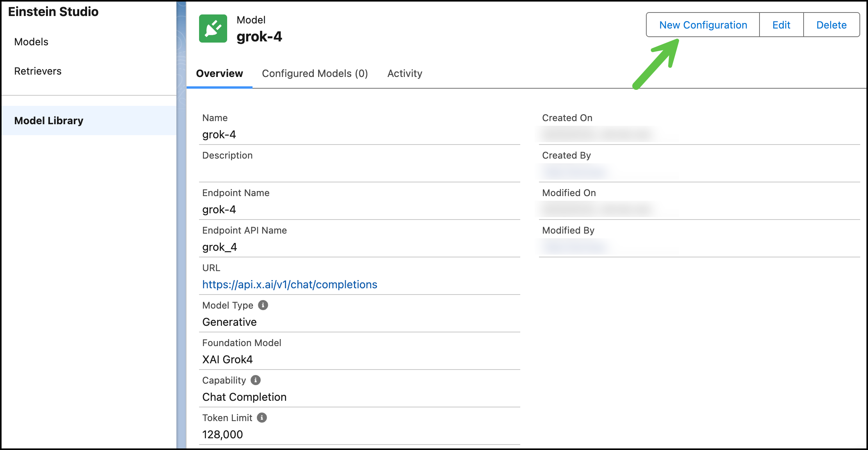Select Model Library in the sidebar
This screenshot has height=450, width=868.
point(89,121)
